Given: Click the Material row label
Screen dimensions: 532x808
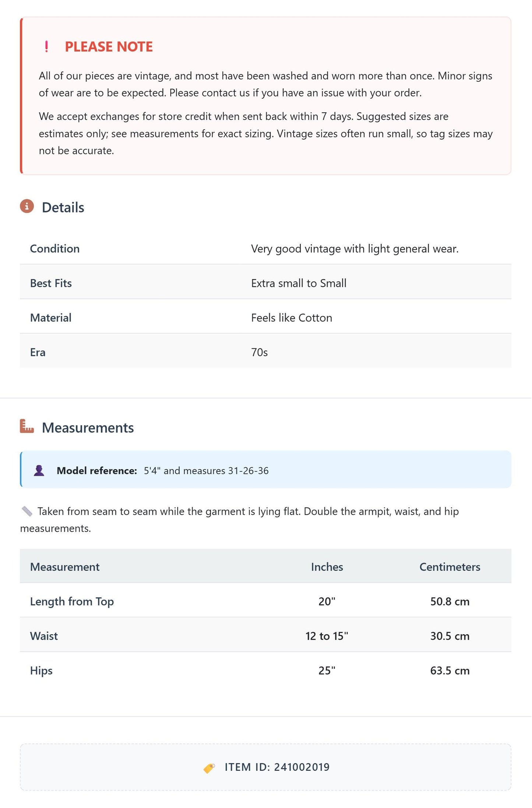Looking at the screenshot, I should (51, 318).
